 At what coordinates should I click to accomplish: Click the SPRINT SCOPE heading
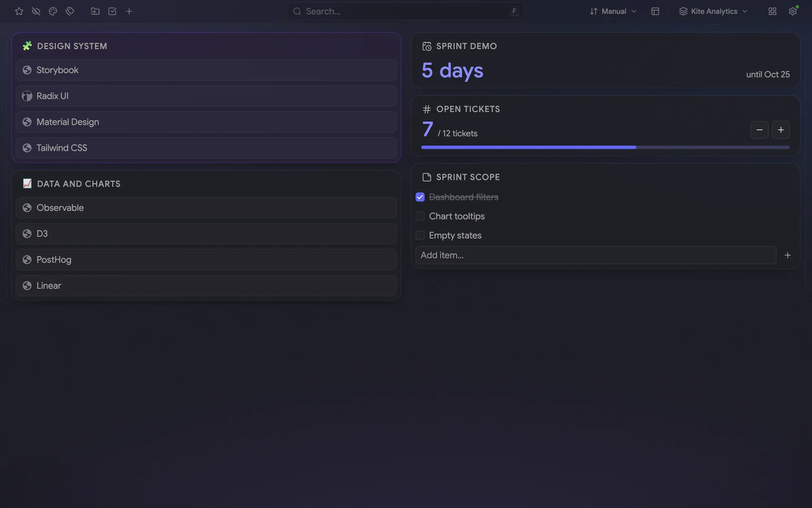tap(468, 177)
